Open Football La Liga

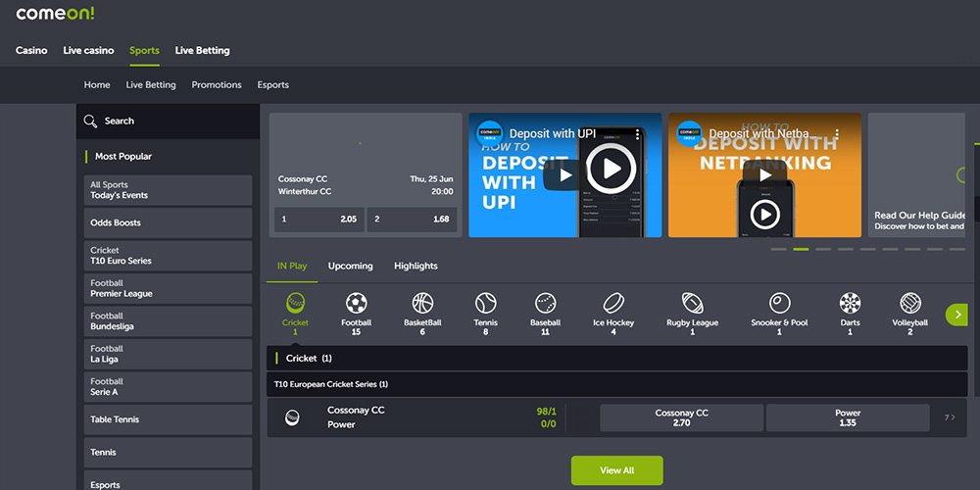coord(168,354)
